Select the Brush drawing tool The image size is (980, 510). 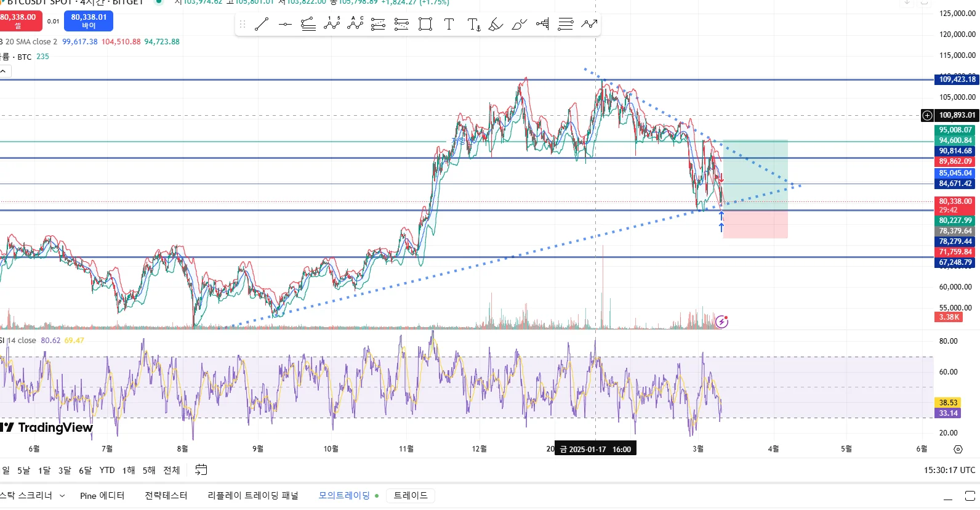pos(520,24)
